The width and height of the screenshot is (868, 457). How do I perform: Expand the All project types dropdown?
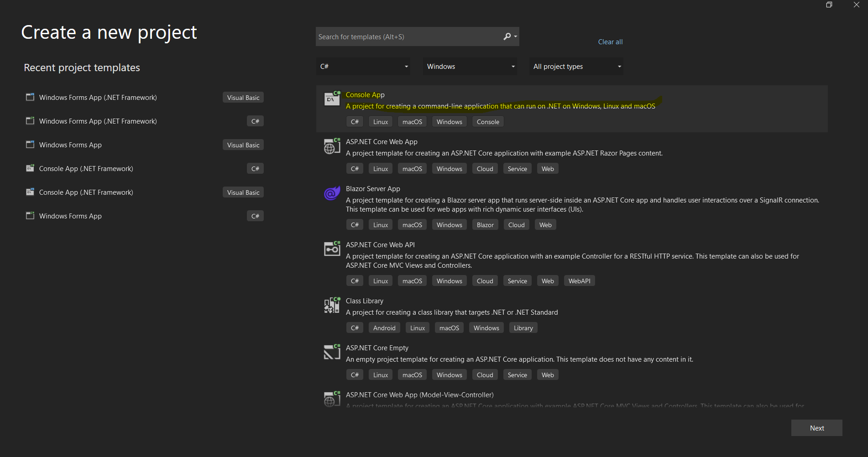[x=576, y=67]
